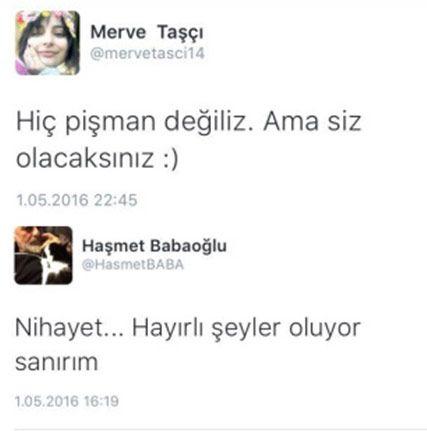Click the word 'Nihayet...'
The height and width of the screenshot is (431, 427).
click(x=70, y=327)
